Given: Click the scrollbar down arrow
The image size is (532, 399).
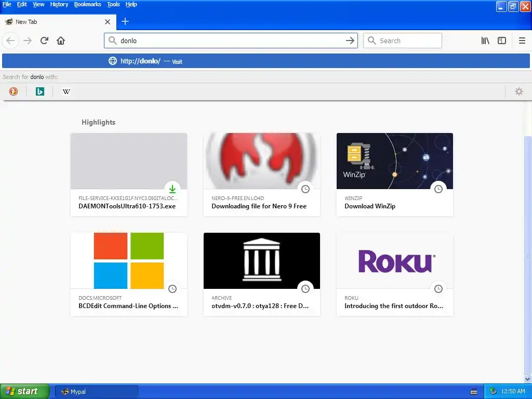Looking at the screenshot, I should tap(528, 379).
